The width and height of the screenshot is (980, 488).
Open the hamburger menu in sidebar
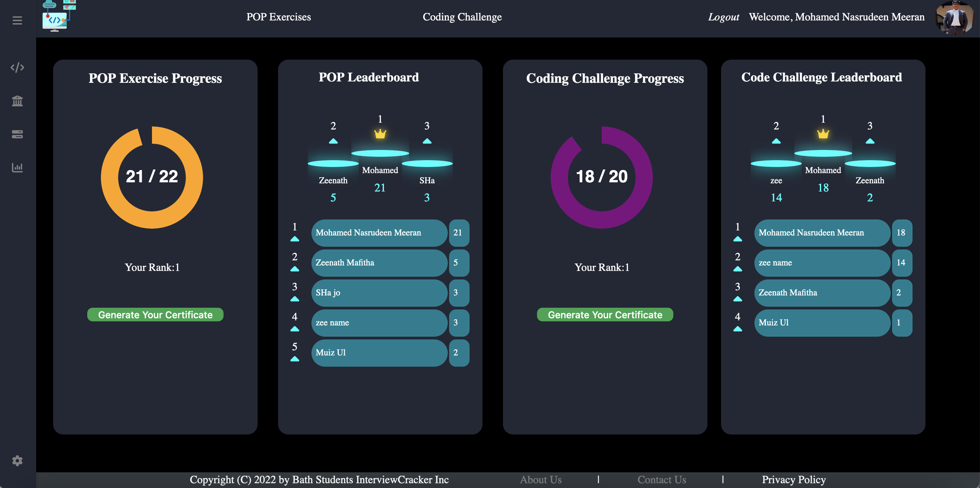click(17, 20)
